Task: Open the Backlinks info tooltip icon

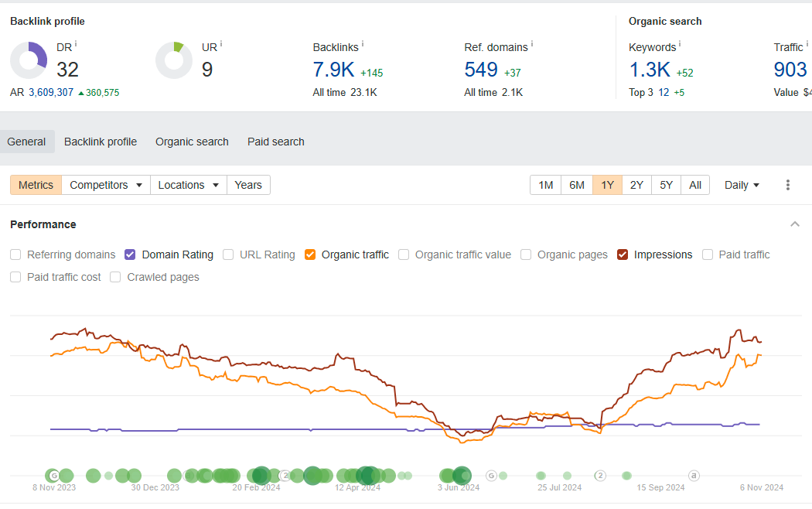Action: point(363,45)
